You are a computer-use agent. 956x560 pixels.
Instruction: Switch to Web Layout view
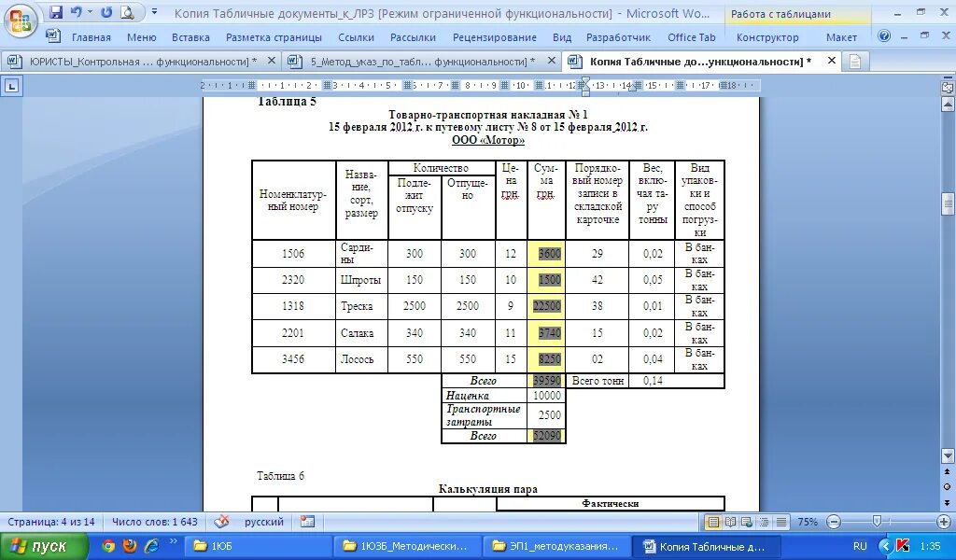[x=747, y=523]
